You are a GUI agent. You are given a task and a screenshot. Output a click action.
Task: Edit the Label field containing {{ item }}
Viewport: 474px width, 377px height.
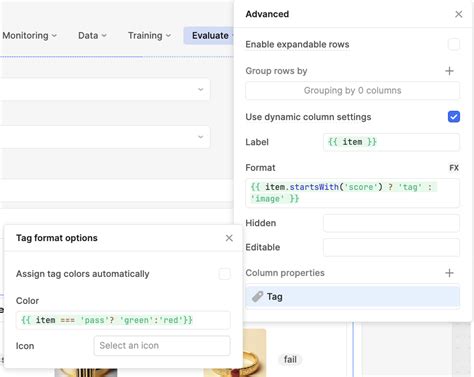click(x=391, y=142)
